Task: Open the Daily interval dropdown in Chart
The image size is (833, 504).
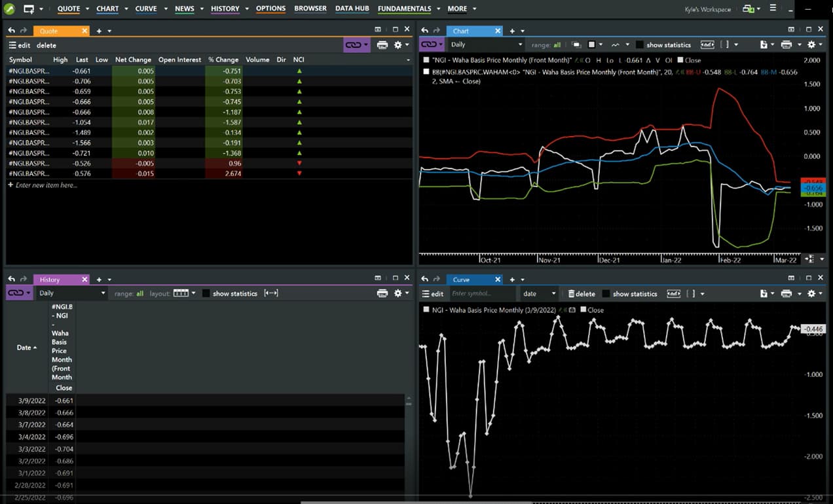Action: tap(487, 45)
